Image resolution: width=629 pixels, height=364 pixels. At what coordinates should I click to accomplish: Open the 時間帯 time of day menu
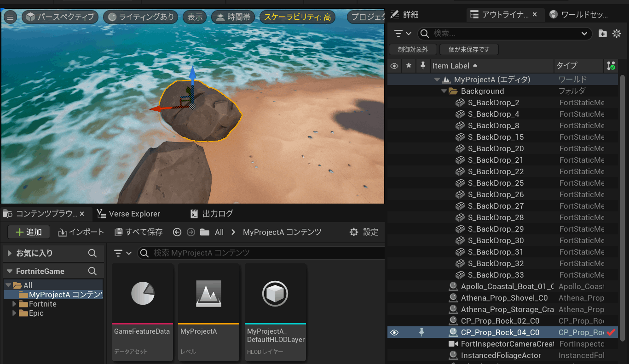pyautogui.click(x=233, y=17)
